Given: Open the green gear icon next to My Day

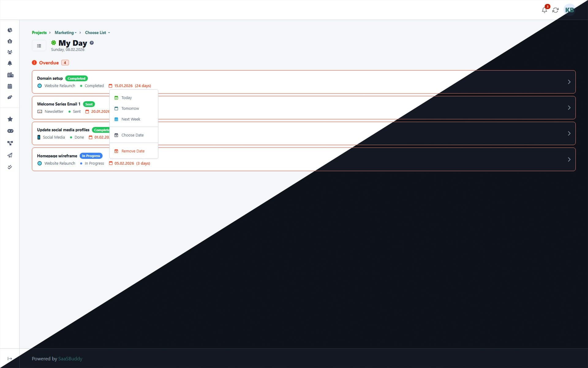Looking at the screenshot, I should click(x=53, y=43).
